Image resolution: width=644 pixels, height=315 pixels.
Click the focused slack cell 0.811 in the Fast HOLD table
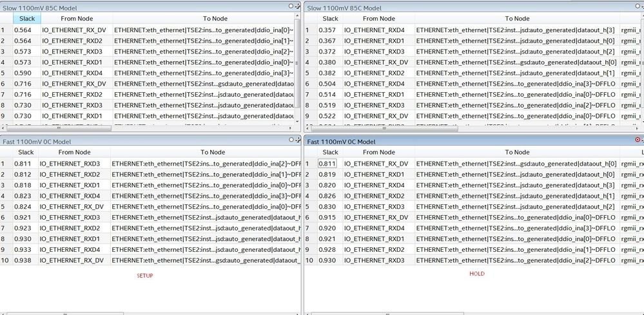pos(330,164)
